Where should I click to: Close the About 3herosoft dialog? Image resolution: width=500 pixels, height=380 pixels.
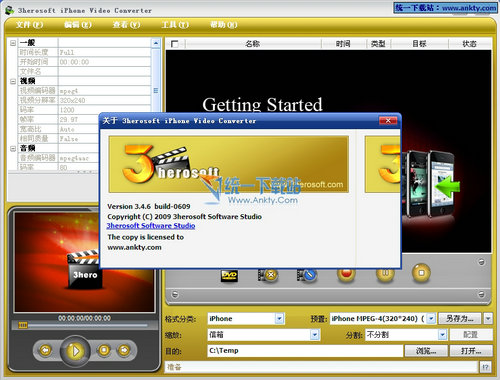point(388,121)
